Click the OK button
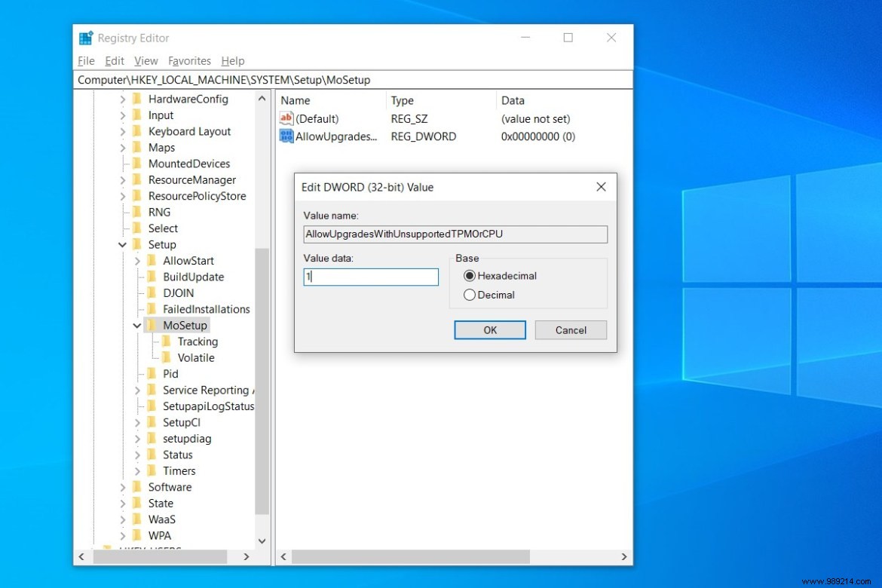Viewport: 882px width, 588px height. click(x=489, y=329)
